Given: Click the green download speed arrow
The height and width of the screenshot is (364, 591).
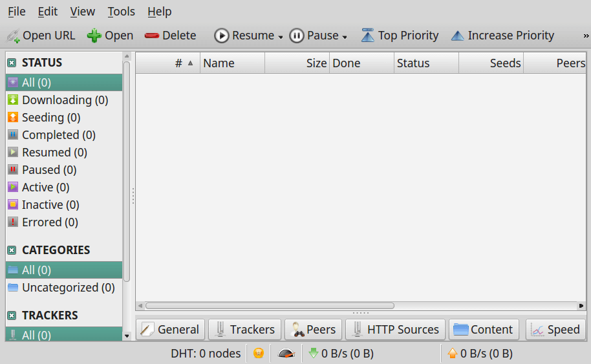Looking at the screenshot, I should pos(313,353).
